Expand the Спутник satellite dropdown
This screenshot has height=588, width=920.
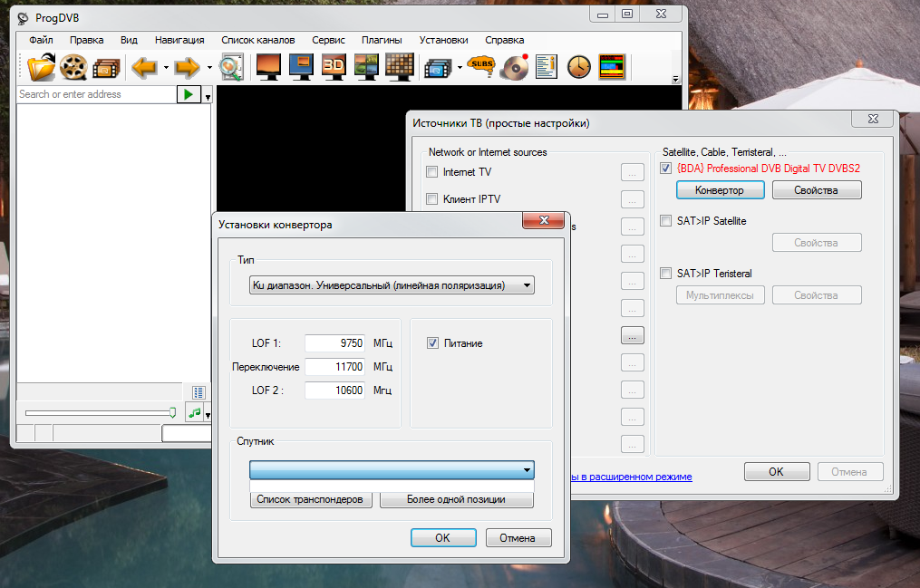pyautogui.click(x=392, y=470)
